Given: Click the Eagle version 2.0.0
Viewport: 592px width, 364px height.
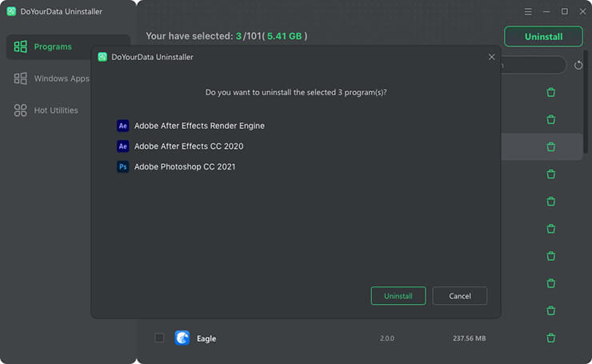Looking at the screenshot, I should (387, 338).
